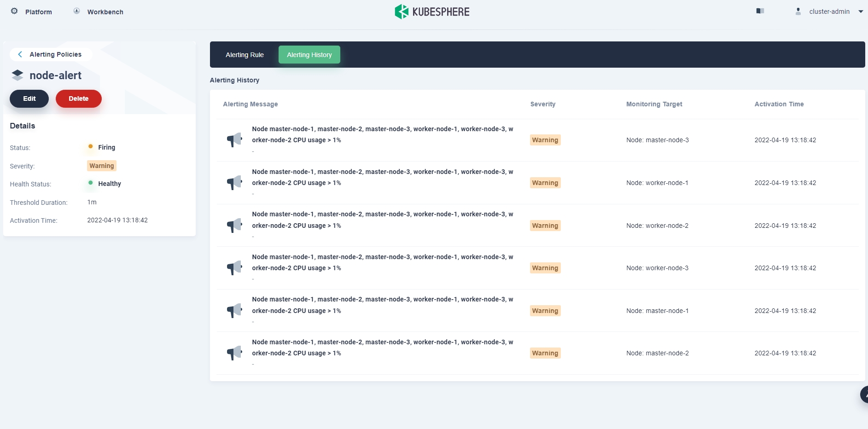
Task: Click the Warning severity badge in Details
Action: [102, 166]
